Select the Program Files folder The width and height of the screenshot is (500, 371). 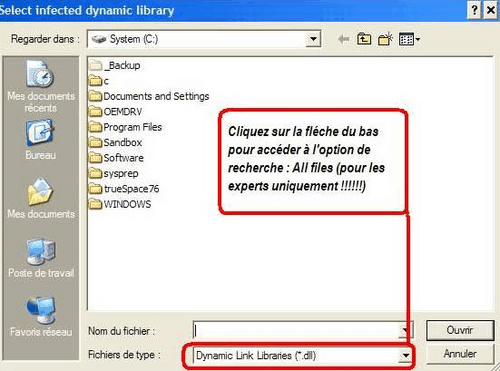125,127
